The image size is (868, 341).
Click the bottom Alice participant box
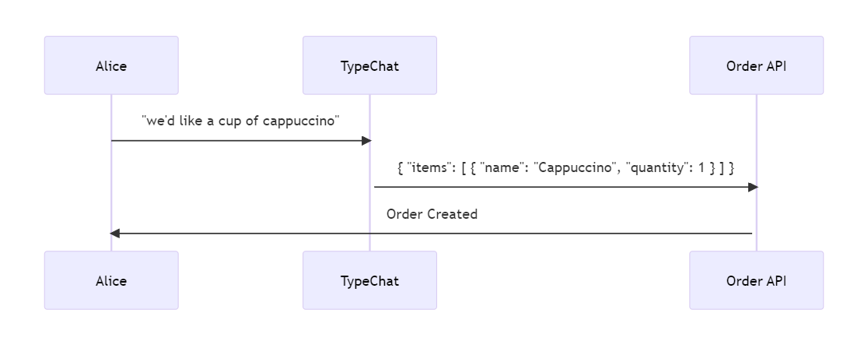point(111,280)
